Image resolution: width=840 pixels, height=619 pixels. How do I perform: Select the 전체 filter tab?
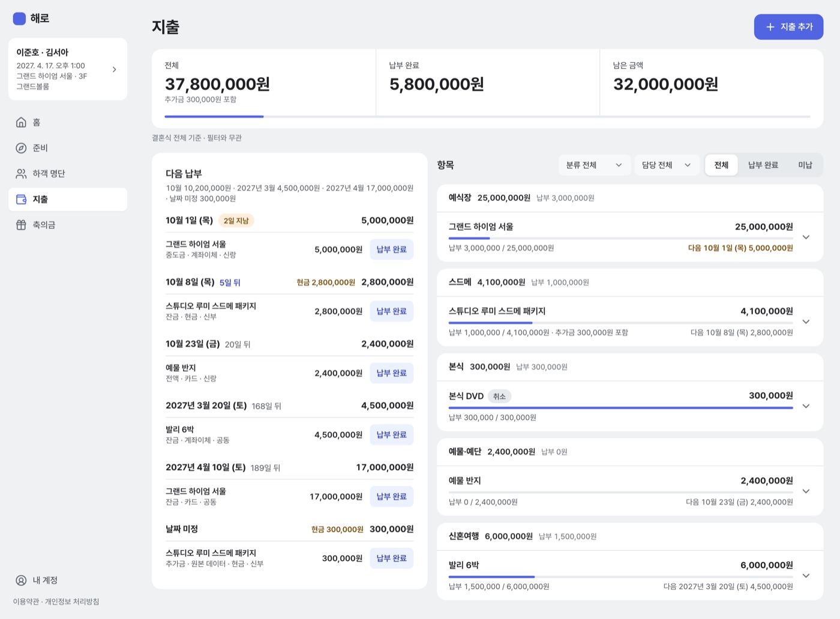coord(721,165)
